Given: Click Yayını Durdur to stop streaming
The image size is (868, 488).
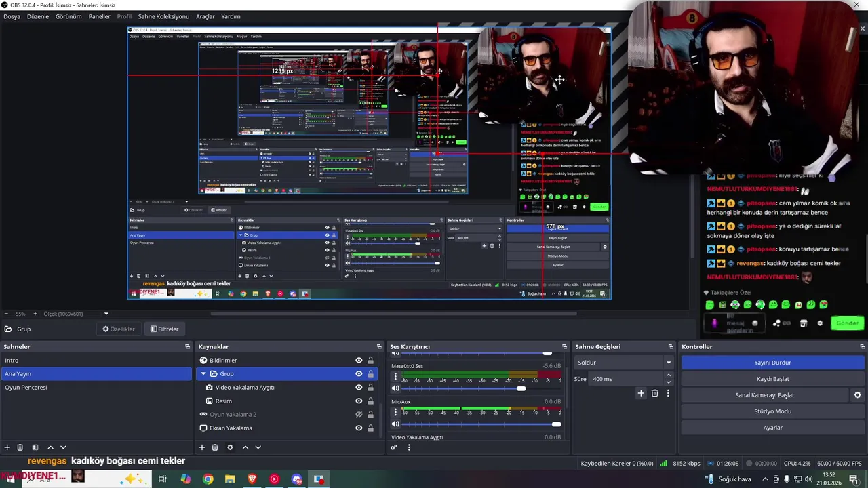Looking at the screenshot, I should click(x=772, y=363).
